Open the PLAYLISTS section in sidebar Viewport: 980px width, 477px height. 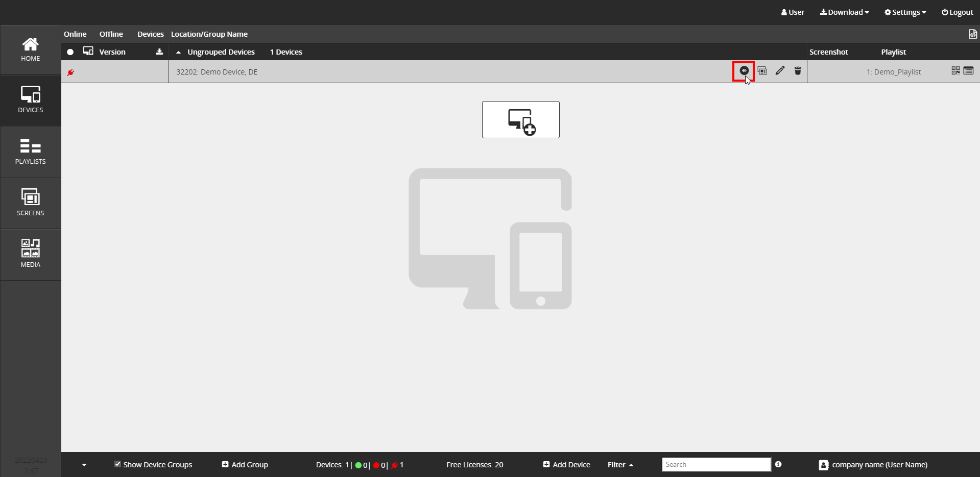tap(31, 152)
